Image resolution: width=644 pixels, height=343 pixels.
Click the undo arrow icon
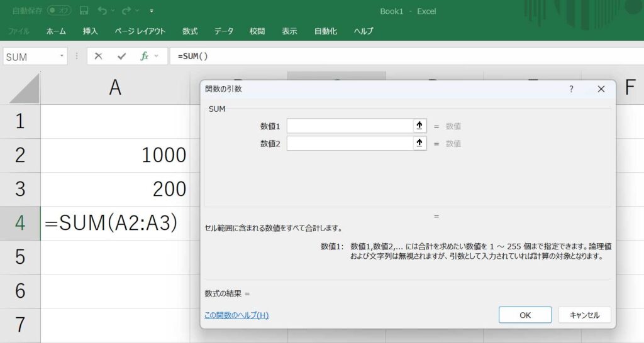102,11
